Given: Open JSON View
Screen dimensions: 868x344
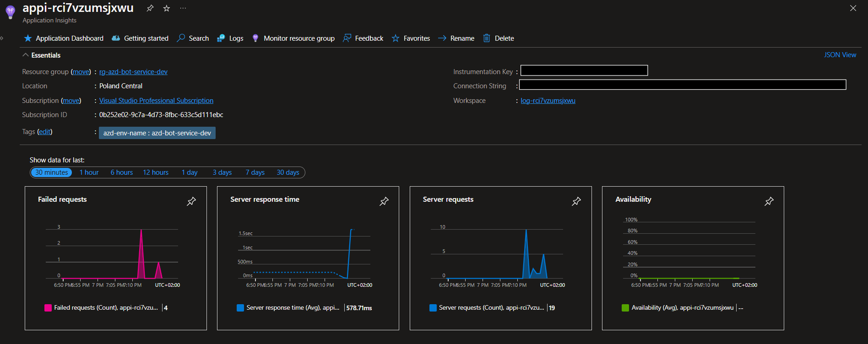Looking at the screenshot, I should pos(840,55).
